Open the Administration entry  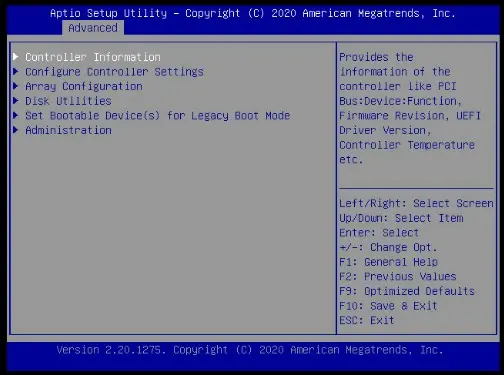pyautogui.click(x=68, y=130)
